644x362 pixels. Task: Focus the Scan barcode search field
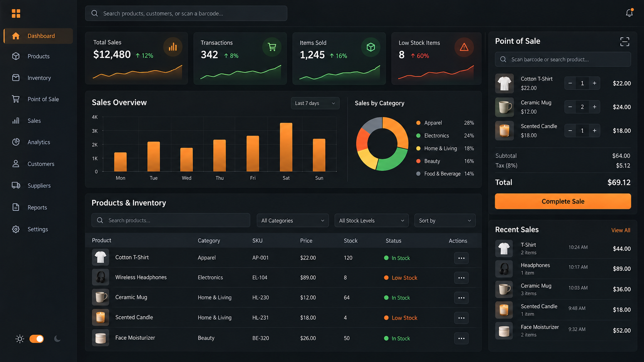563,59
